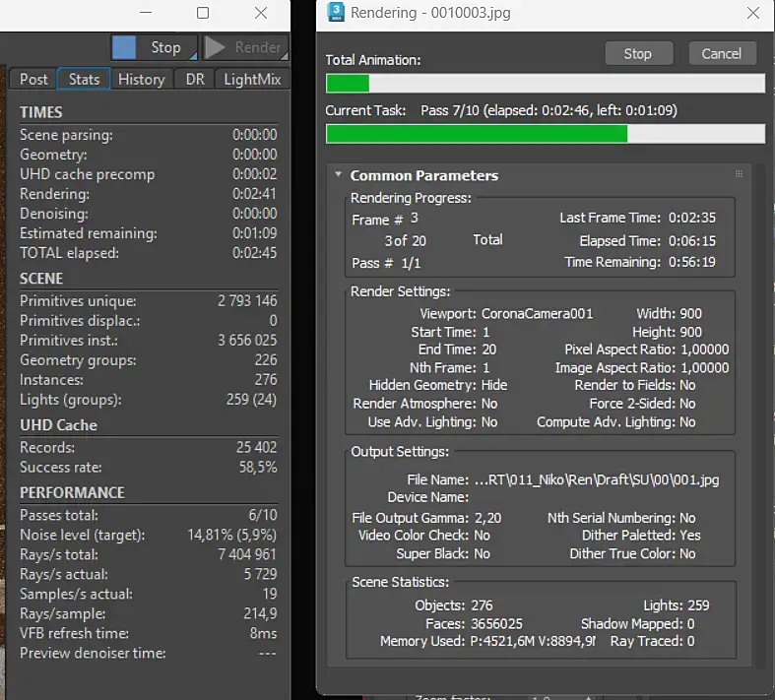
Task: Click the 'Faces: 3656025' scene statistic
Action: 474,624
